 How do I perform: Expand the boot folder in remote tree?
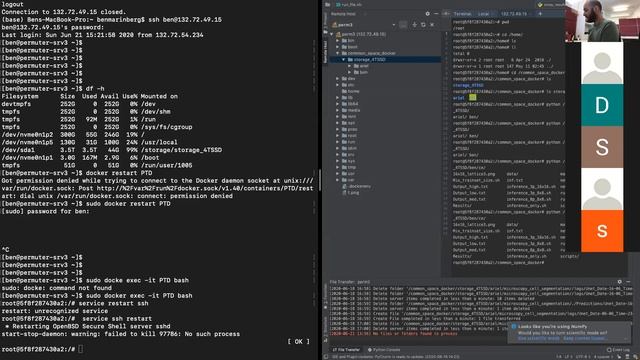[338, 47]
